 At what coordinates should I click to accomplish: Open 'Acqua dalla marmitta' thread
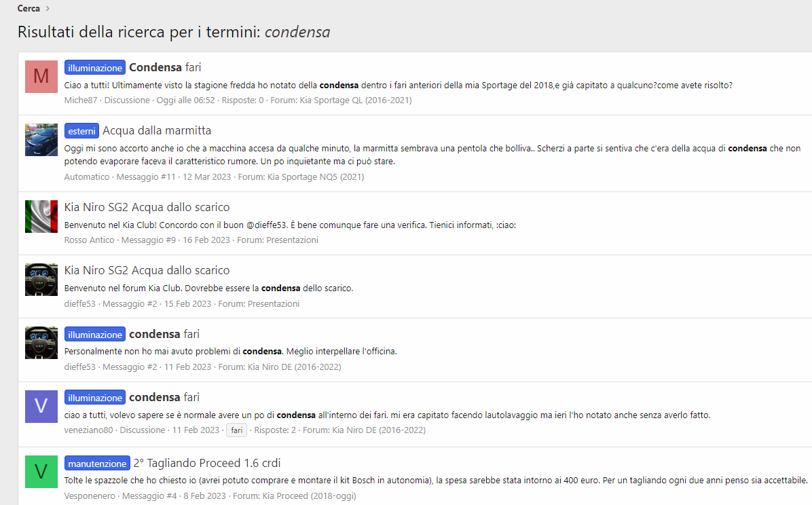(157, 130)
